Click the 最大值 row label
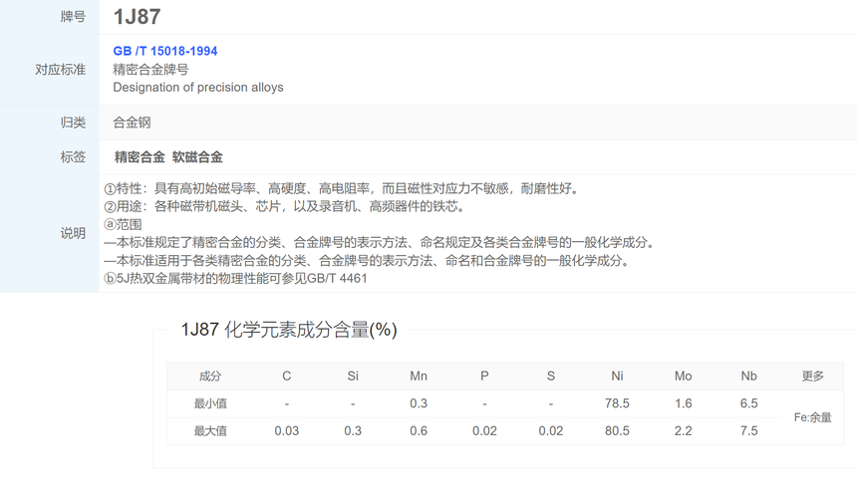 coord(210,431)
